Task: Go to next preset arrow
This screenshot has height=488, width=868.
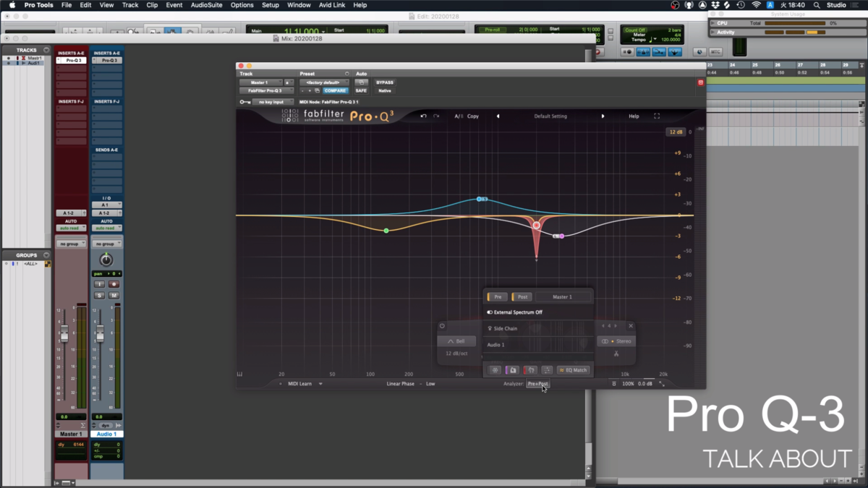Action: [603, 116]
